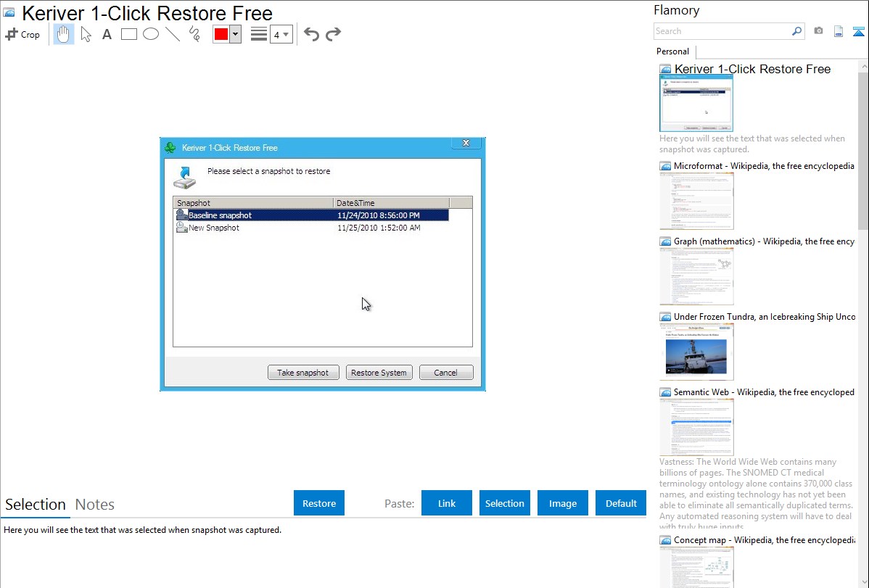Image resolution: width=869 pixels, height=588 pixels.
Task: Click the Semantic Web - Wikipedia title text
Action: point(764,392)
